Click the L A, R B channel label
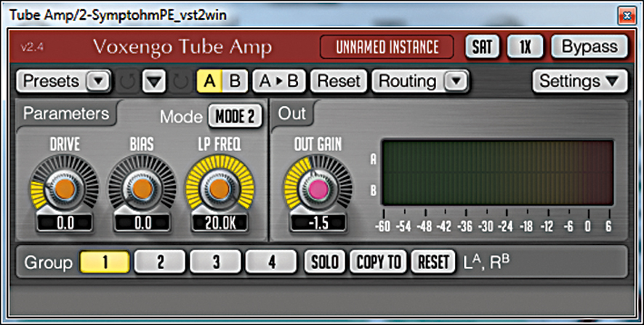644x325 pixels. coord(486,262)
